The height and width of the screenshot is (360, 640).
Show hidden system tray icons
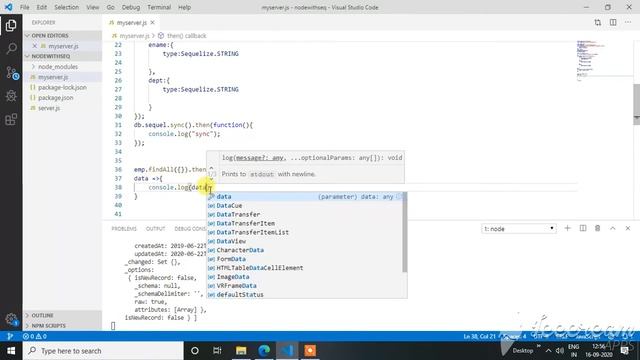tap(548, 351)
